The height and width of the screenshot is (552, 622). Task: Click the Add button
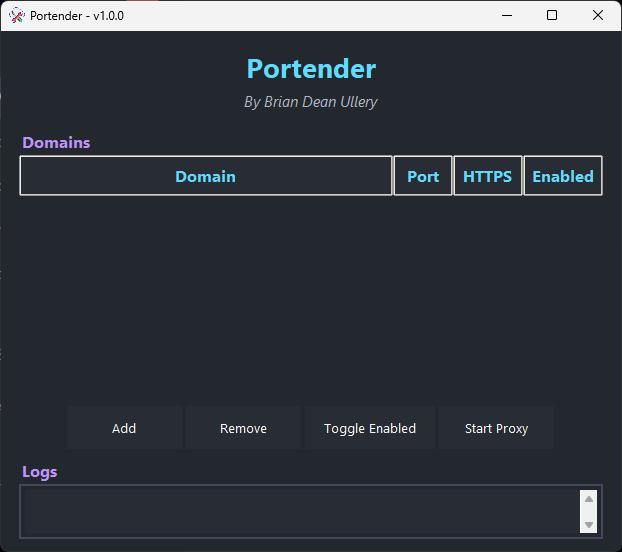coord(124,428)
